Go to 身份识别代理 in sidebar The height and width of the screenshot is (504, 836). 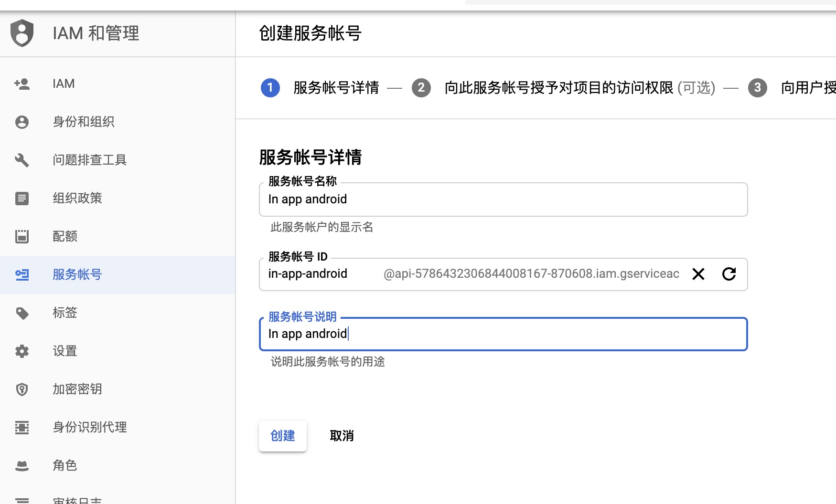pyautogui.click(x=90, y=427)
